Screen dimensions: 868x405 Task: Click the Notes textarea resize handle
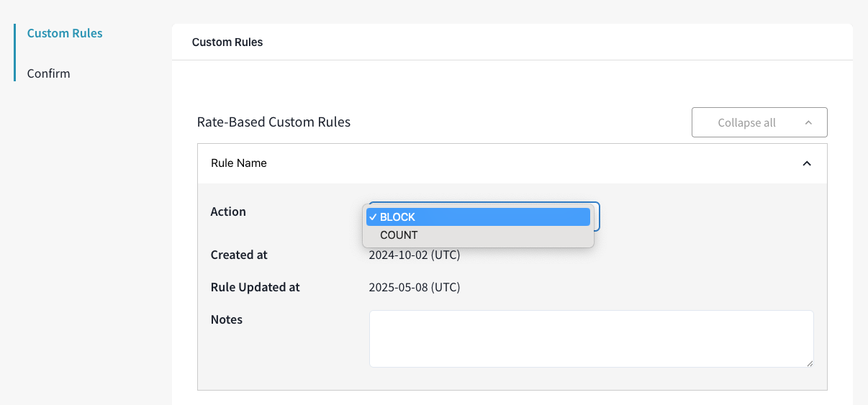tap(810, 363)
